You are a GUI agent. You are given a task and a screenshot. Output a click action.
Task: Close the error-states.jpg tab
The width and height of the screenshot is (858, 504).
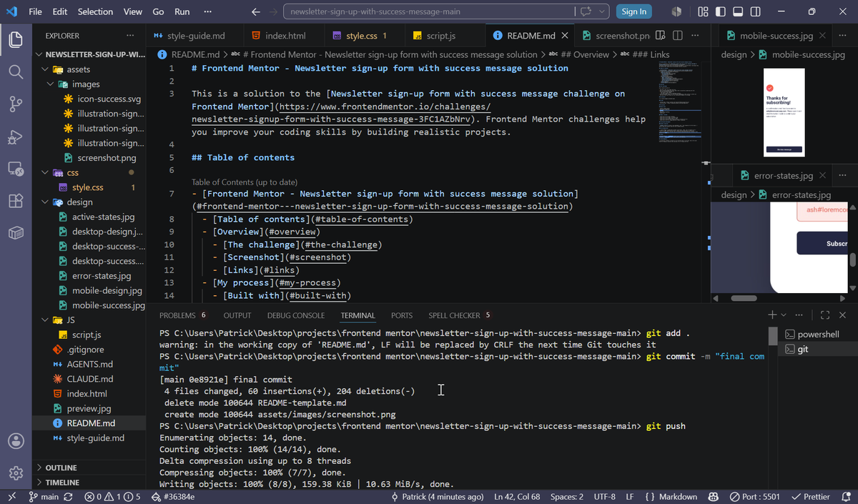click(x=822, y=176)
